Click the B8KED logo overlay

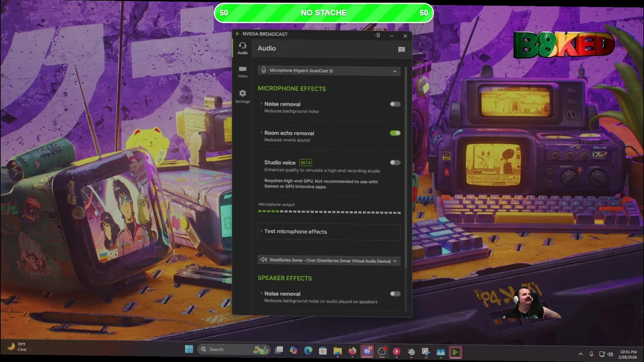click(563, 45)
